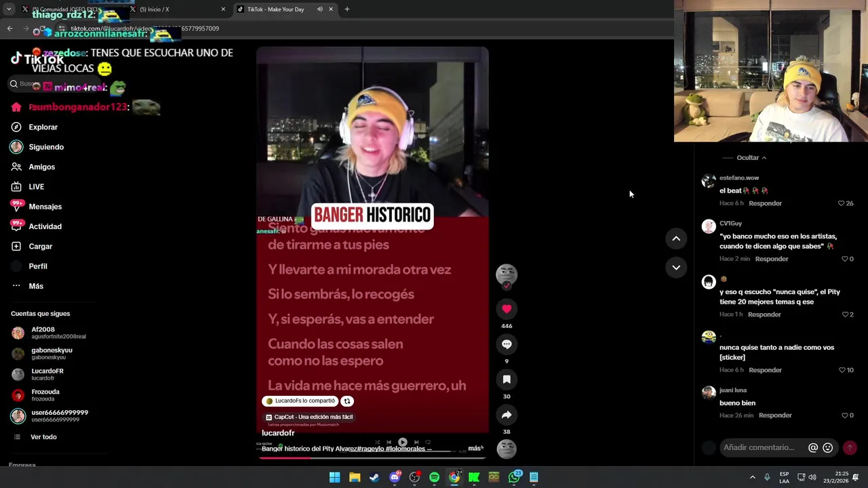Toggle shuffle in the overlaid music player

click(x=378, y=443)
